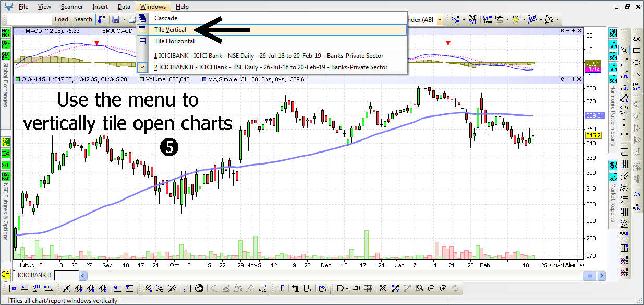Image resolution: width=644 pixels, height=305 pixels.
Task: Select the triangle drawing tool
Action: [637, 74]
